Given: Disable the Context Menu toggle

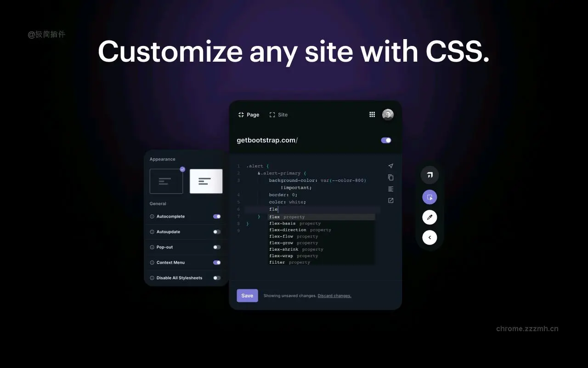Looking at the screenshot, I should (x=216, y=262).
